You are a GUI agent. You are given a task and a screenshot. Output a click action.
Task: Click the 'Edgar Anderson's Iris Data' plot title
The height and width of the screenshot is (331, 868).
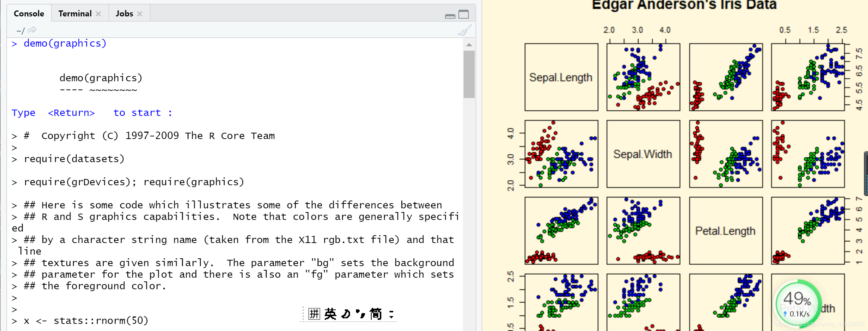click(x=684, y=5)
